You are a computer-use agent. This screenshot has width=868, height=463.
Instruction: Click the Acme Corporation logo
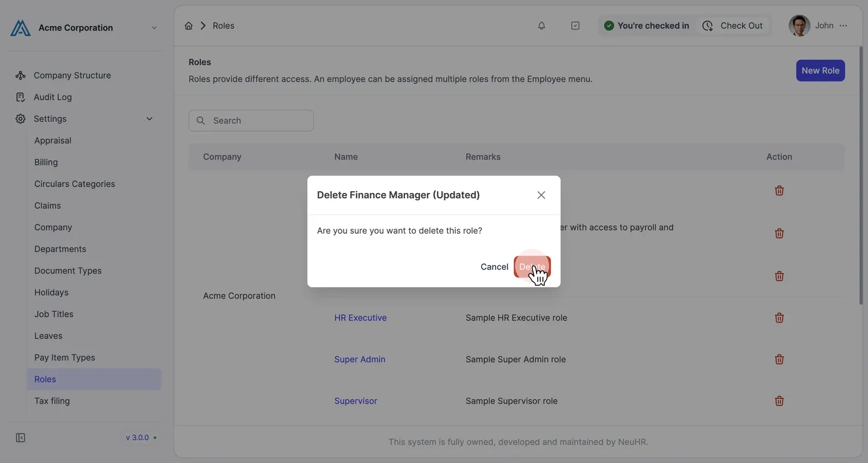click(x=20, y=28)
